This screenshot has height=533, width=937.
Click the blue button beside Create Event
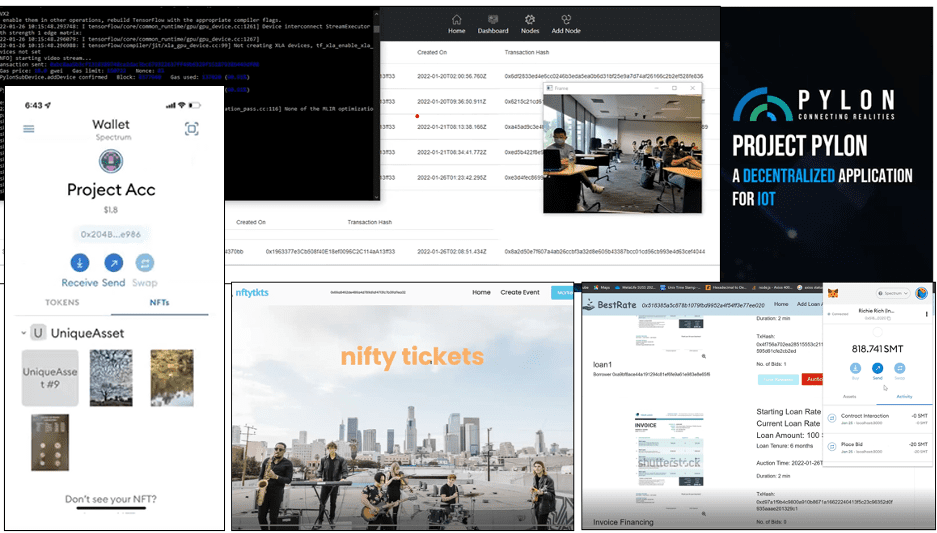click(x=562, y=292)
